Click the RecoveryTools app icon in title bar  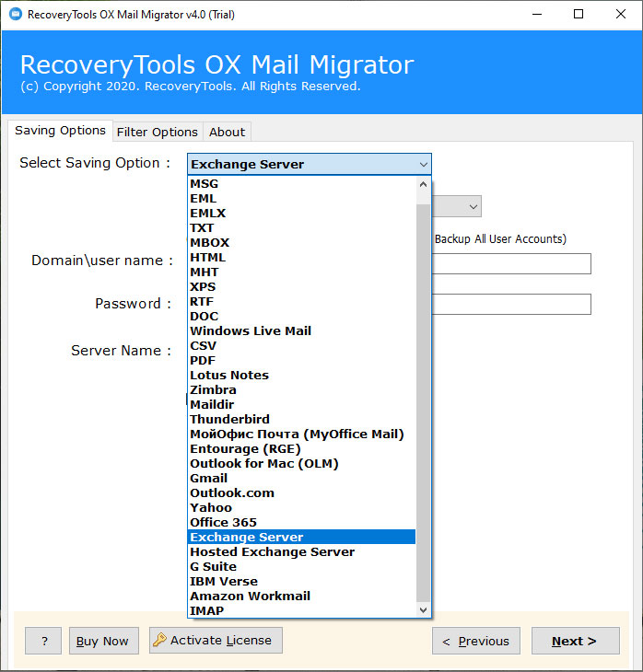tap(16, 14)
